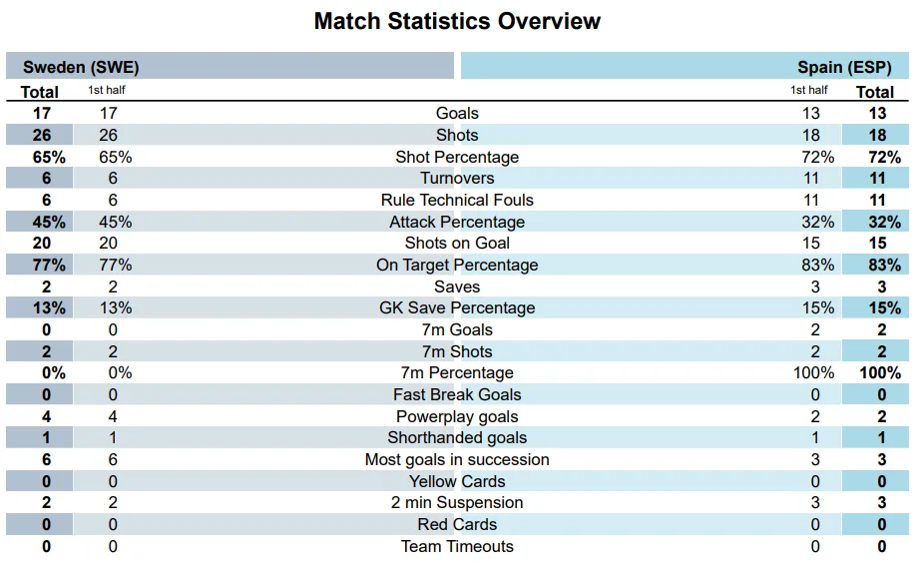Click Sweden's Total column header
Screen dimensions: 924x566
pyautogui.click(x=40, y=92)
